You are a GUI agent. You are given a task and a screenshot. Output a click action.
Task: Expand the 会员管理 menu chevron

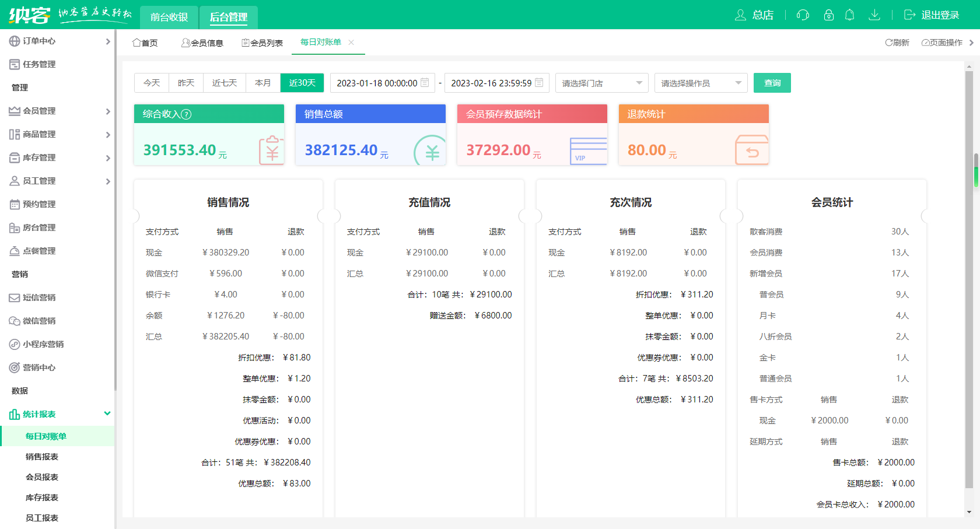point(108,111)
